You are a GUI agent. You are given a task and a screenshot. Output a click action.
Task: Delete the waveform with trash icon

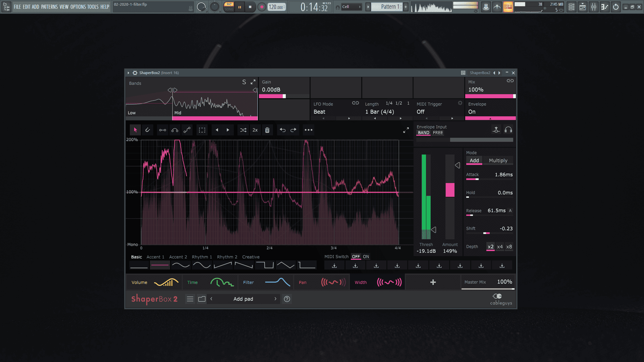267,130
